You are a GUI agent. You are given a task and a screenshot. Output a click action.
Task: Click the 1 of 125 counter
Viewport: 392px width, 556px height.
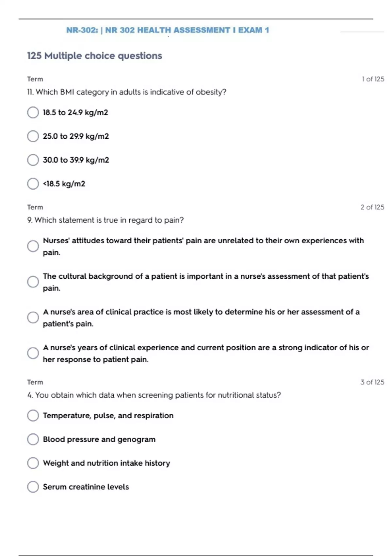[x=373, y=79]
